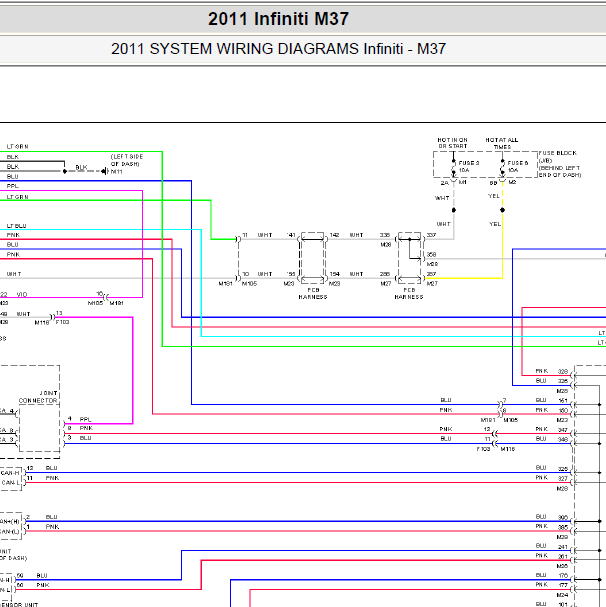Click the "LT BLU" wire label at left

17,226
